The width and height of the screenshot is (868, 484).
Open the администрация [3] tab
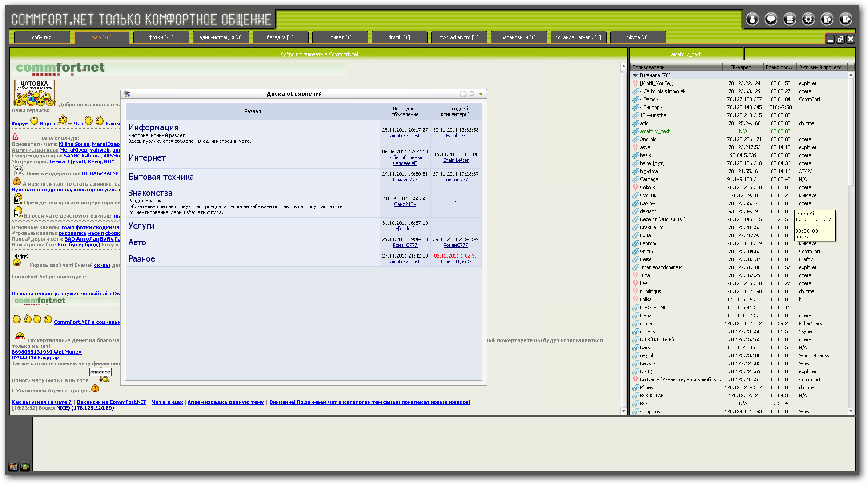221,37
